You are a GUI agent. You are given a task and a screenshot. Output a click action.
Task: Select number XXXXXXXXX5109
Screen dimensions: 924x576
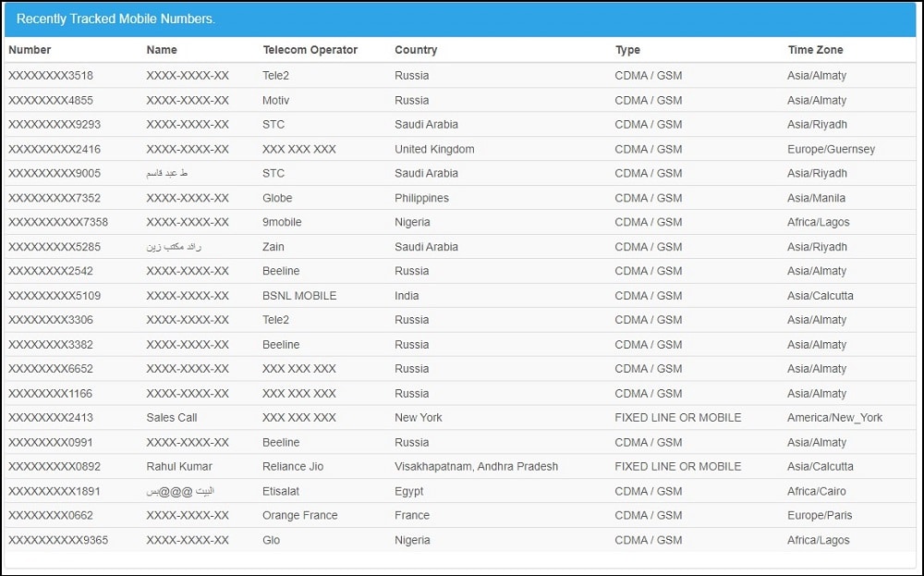point(55,296)
